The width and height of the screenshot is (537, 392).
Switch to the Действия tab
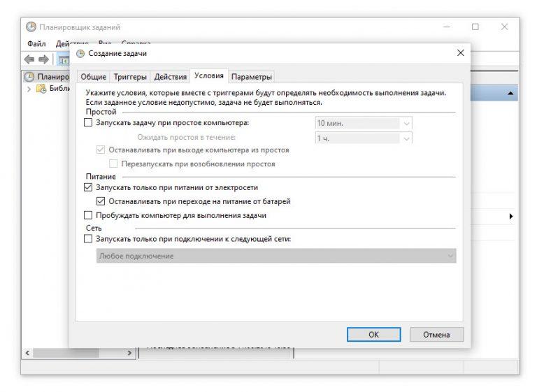170,77
